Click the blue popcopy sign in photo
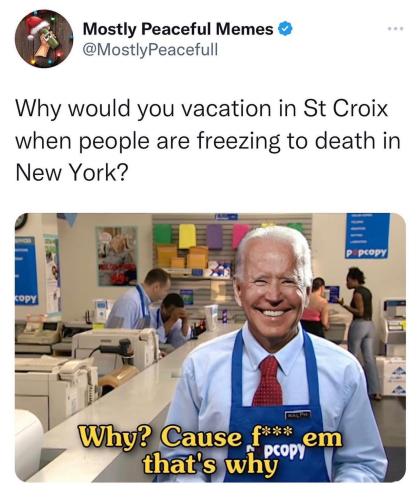The image size is (417, 500). click(368, 236)
